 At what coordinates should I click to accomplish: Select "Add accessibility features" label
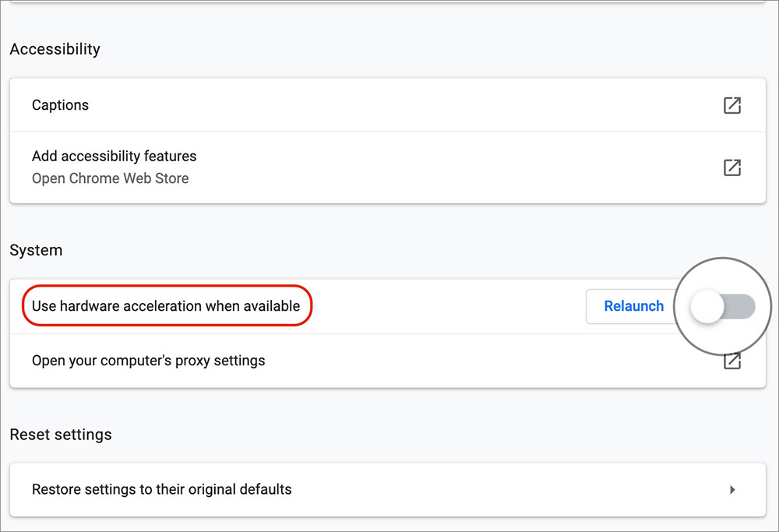pos(115,156)
